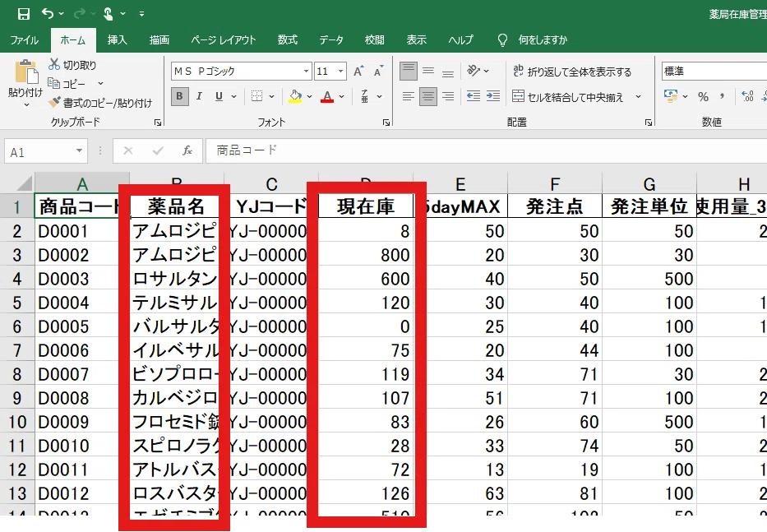Open the ファイル tab
This screenshot has width=767, height=532.
tap(25, 40)
